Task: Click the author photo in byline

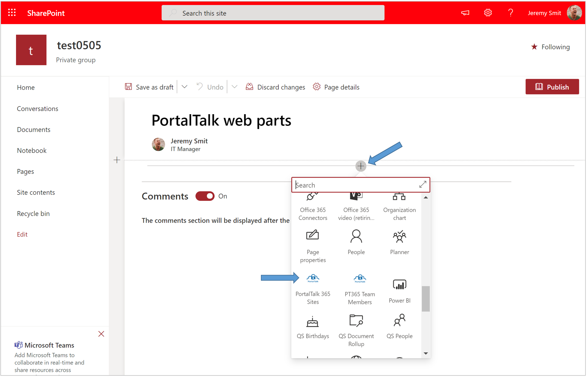Action: point(158,144)
